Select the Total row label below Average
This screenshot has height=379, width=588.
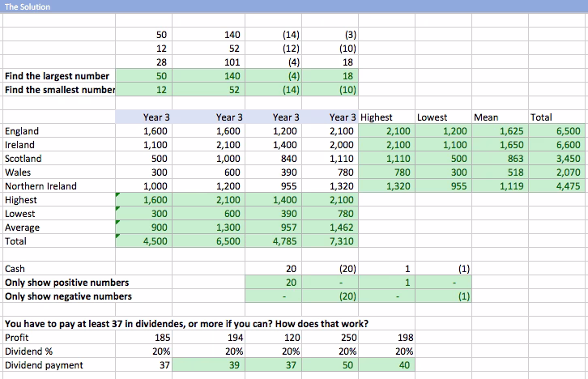pyautogui.click(x=15, y=241)
